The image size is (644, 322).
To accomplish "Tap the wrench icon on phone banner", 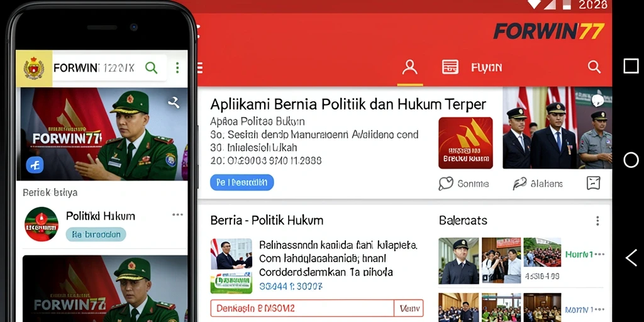I will [174, 103].
